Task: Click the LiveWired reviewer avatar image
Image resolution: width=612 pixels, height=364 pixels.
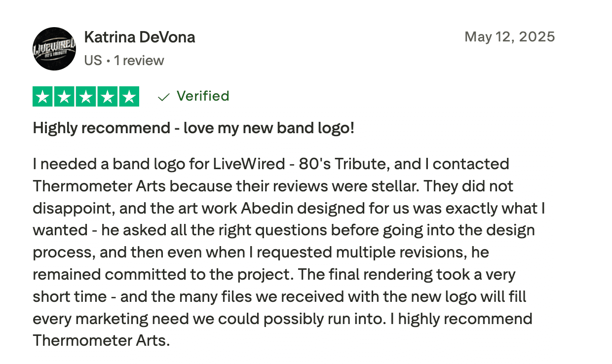Action: (54, 49)
